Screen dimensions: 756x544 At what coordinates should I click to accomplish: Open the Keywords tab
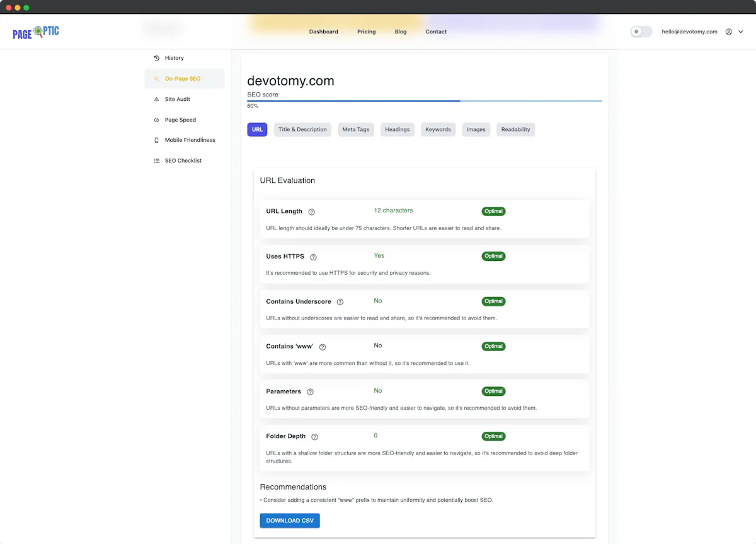point(438,130)
